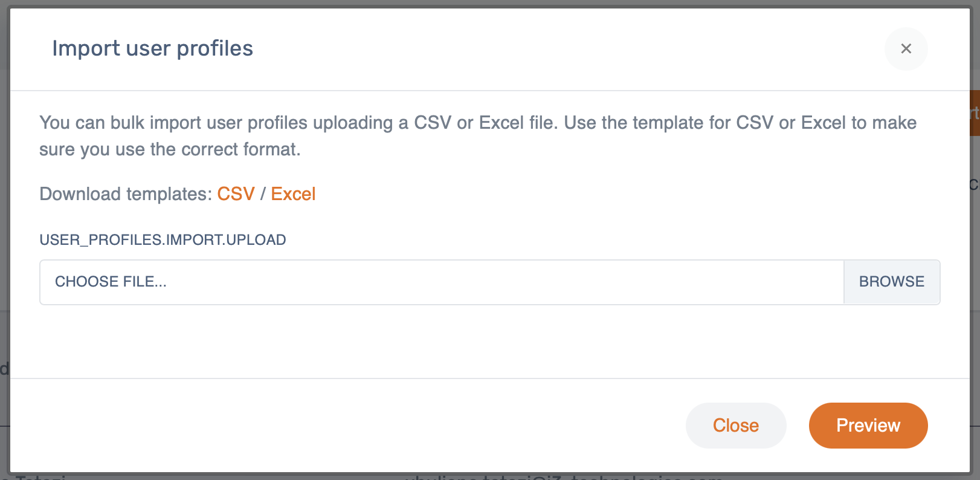Click the orange Preview button
The image size is (980, 480).
[x=868, y=426]
